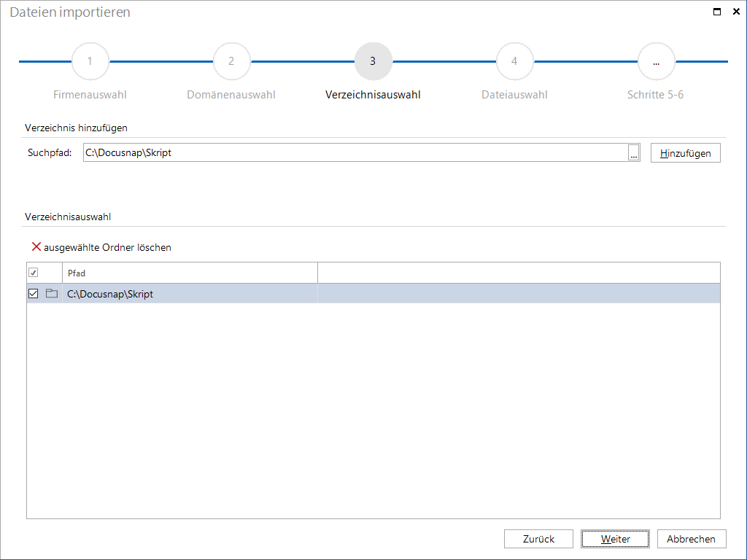The image size is (747, 560).
Task: Sort by the Pfad column header
Action: pyautogui.click(x=190, y=273)
